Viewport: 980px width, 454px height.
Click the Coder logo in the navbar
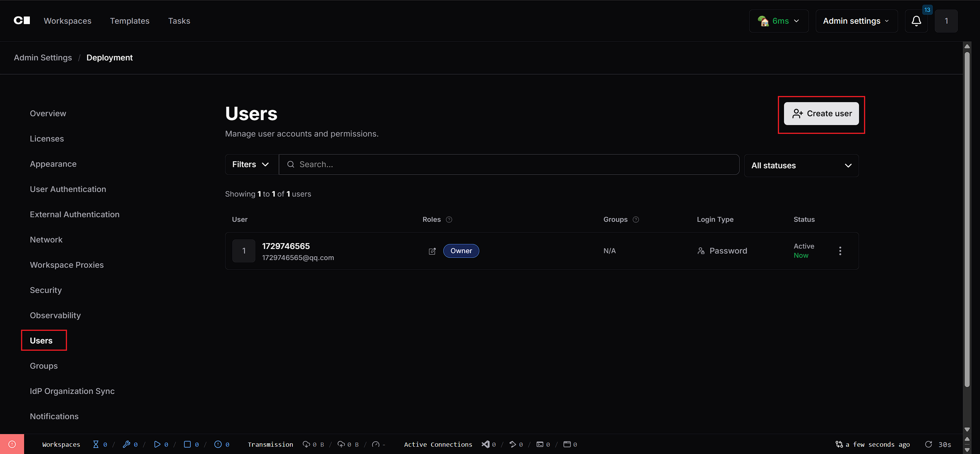coord(22,21)
